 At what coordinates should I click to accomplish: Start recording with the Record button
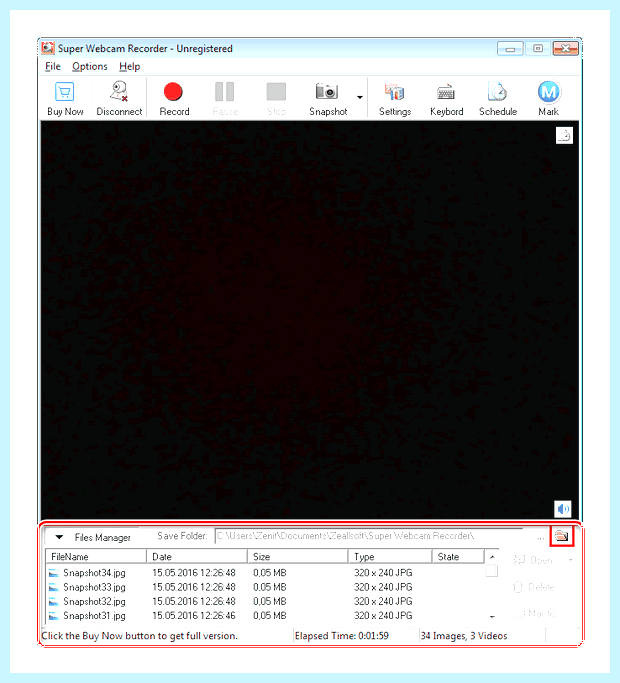174,98
